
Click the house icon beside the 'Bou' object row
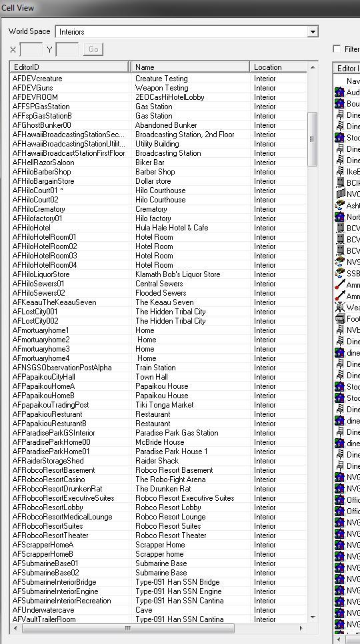click(x=339, y=104)
